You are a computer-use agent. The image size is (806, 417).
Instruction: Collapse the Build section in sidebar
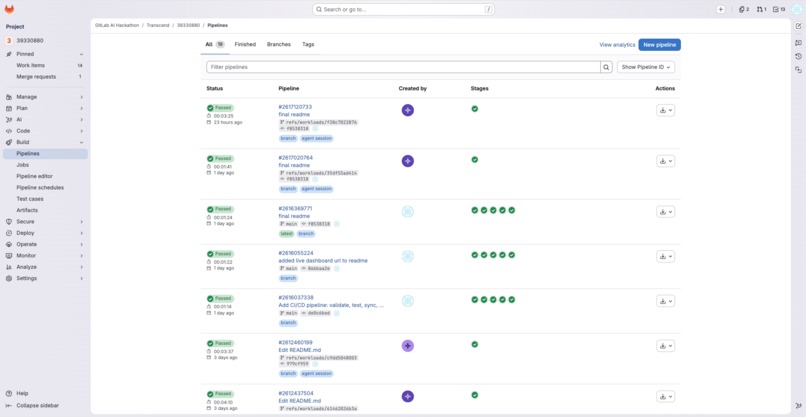coord(45,142)
